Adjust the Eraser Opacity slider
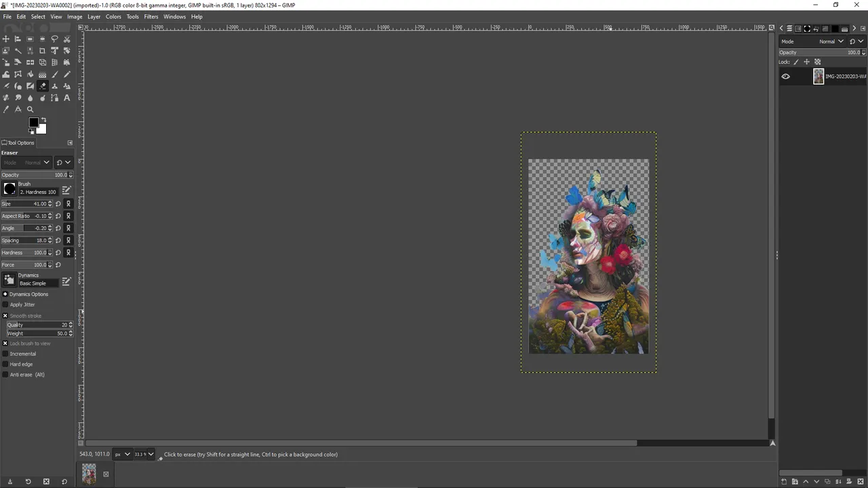 click(34, 175)
